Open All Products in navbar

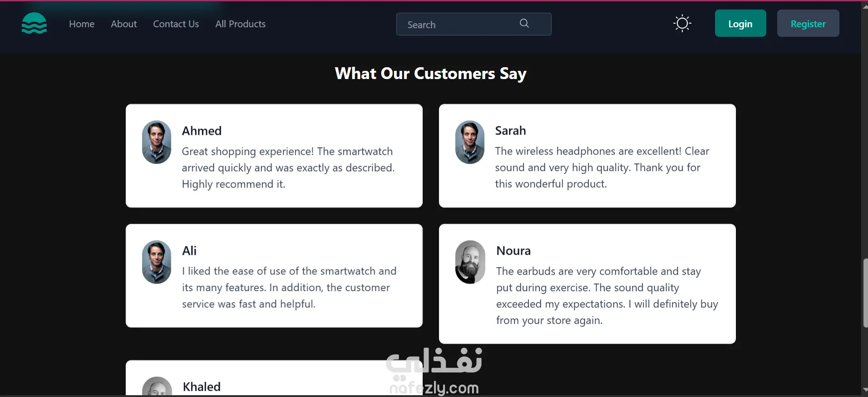pos(240,24)
